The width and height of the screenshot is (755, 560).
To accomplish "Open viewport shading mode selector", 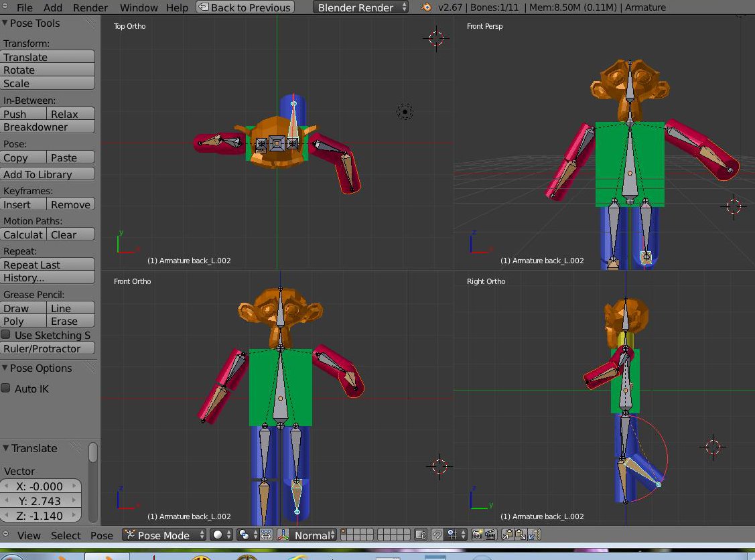I will point(222,535).
